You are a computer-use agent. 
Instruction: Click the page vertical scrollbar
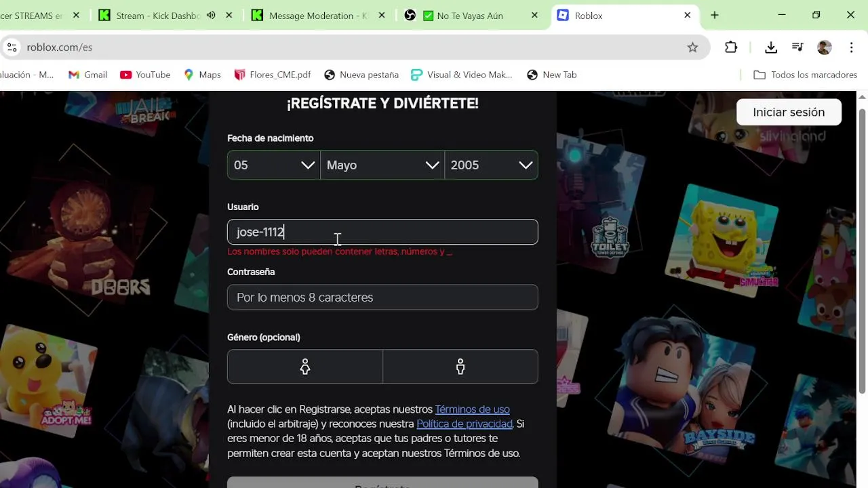pos(862,251)
